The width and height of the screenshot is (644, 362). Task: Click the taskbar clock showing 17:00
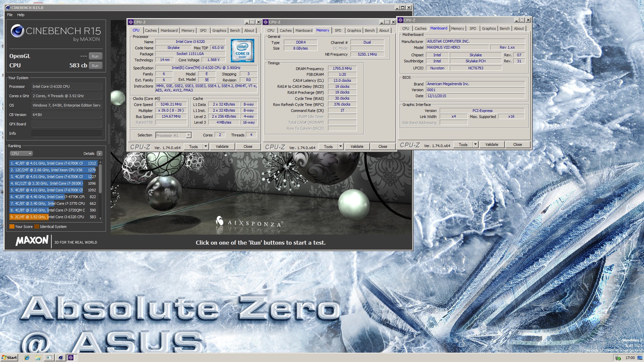click(x=630, y=358)
